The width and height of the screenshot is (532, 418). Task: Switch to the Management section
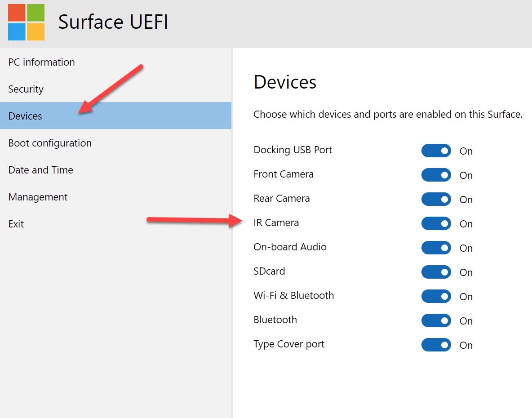tap(38, 197)
